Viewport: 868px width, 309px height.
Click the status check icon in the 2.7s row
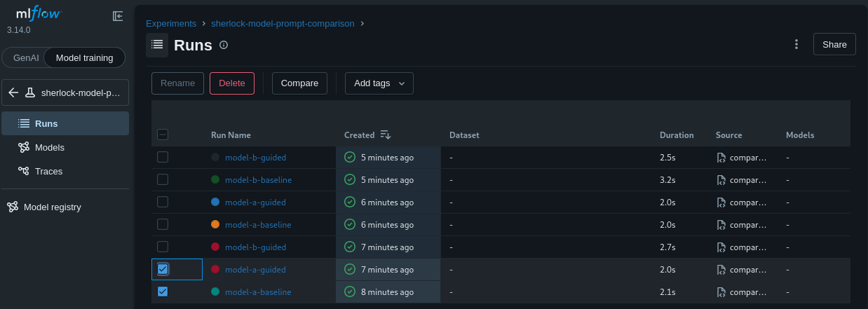coord(350,247)
